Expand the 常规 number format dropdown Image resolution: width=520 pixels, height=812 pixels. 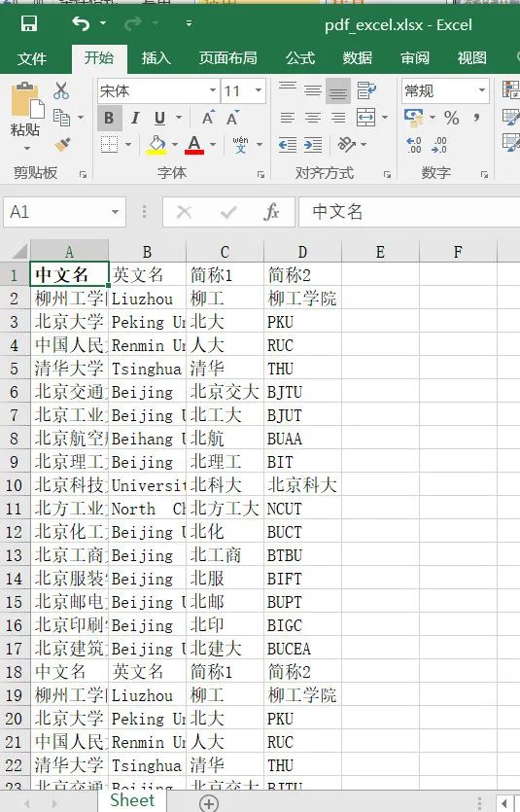(x=482, y=90)
